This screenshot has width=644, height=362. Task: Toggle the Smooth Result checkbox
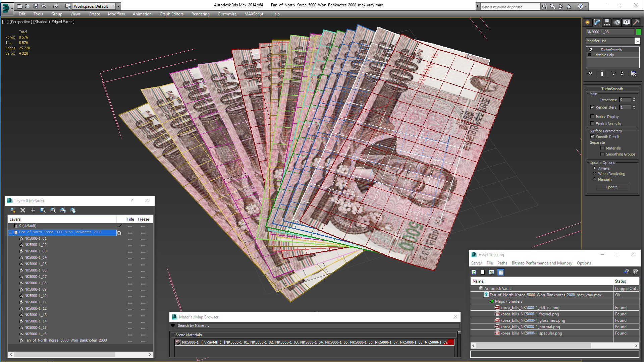pos(592,137)
